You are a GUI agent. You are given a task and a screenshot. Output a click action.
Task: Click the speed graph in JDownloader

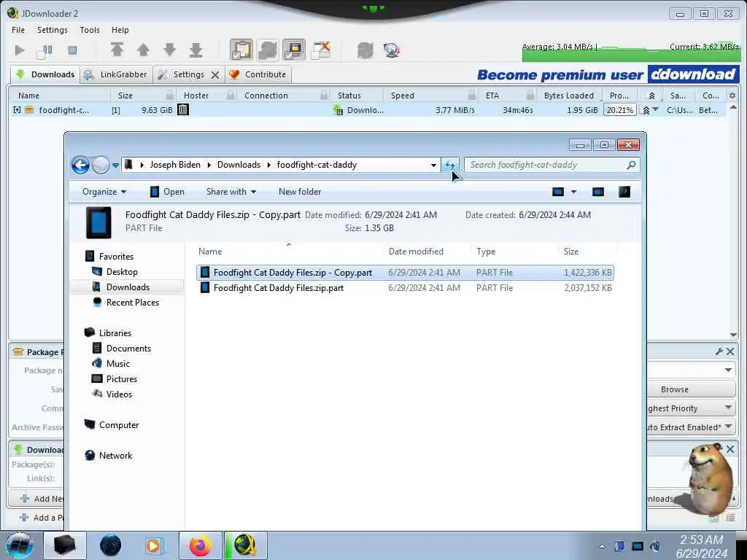point(631,52)
